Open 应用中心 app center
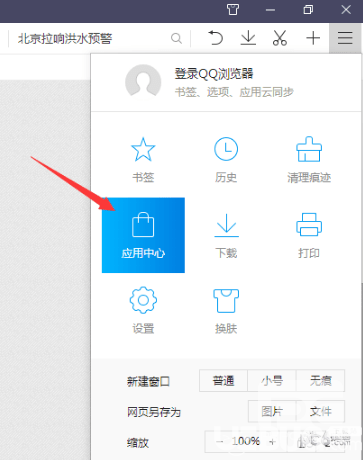The image size is (363, 460). [143, 235]
